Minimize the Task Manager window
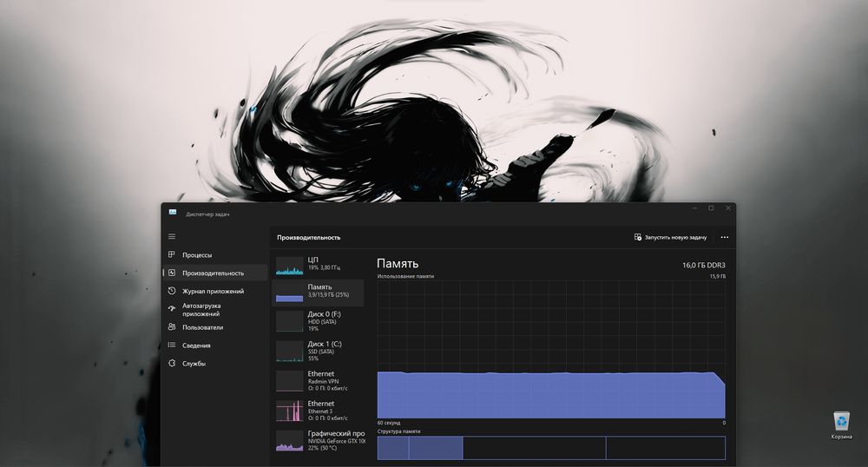Screen dimensions: 868x467 point(694,208)
